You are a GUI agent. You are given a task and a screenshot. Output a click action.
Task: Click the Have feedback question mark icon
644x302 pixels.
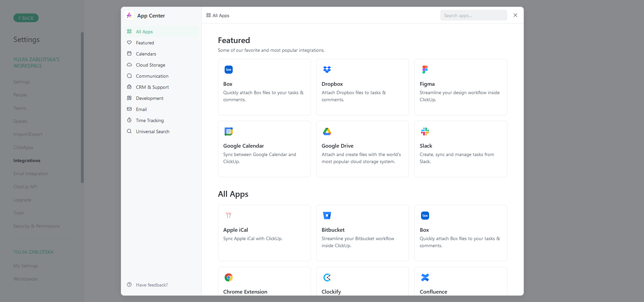tap(129, 285)
